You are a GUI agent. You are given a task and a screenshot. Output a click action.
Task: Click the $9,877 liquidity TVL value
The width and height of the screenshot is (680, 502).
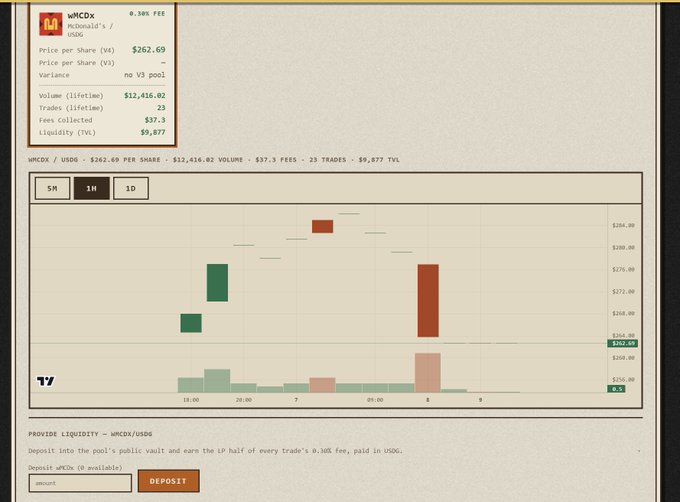point(153,132)
